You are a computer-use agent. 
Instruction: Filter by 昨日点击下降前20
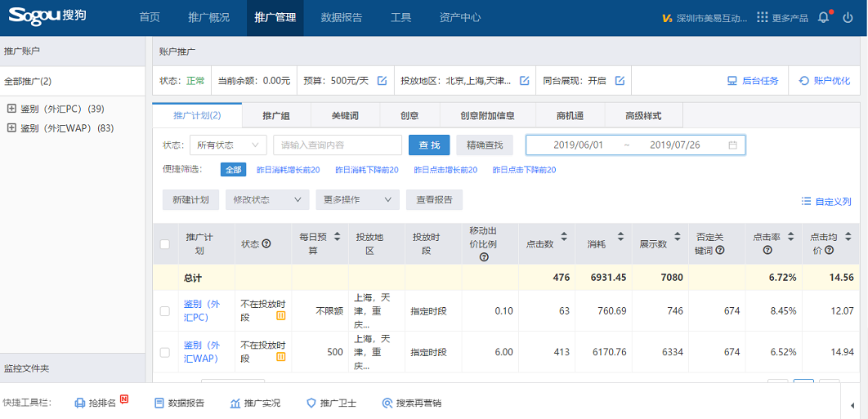tap(524, 170)
